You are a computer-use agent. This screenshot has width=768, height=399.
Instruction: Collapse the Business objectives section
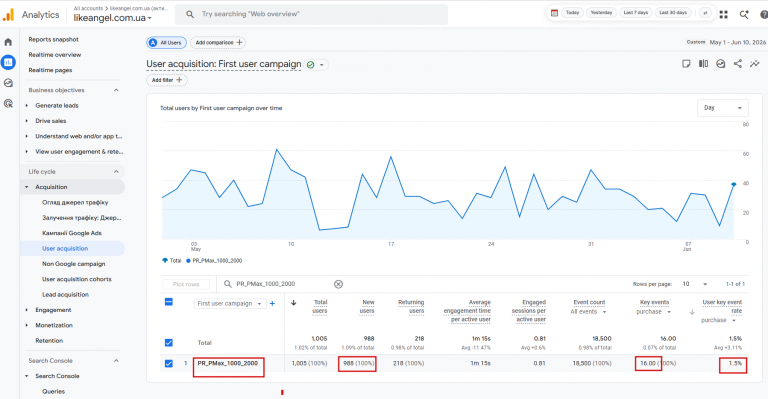point(116,90)
